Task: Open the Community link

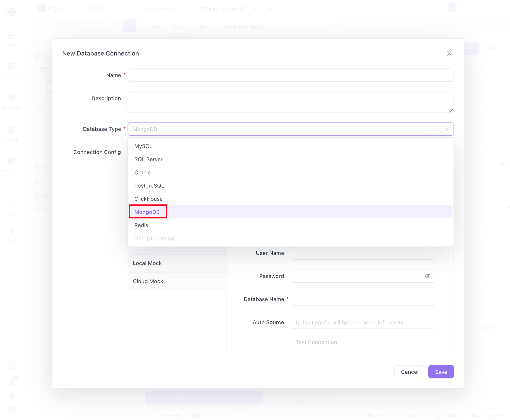Action: pyautogui.click(x=488, y=415)
